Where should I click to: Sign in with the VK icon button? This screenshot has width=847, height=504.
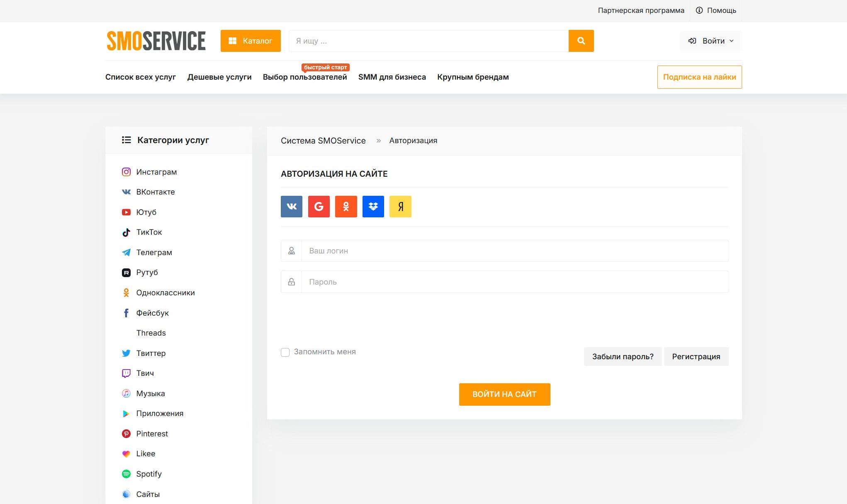point(291,207)
